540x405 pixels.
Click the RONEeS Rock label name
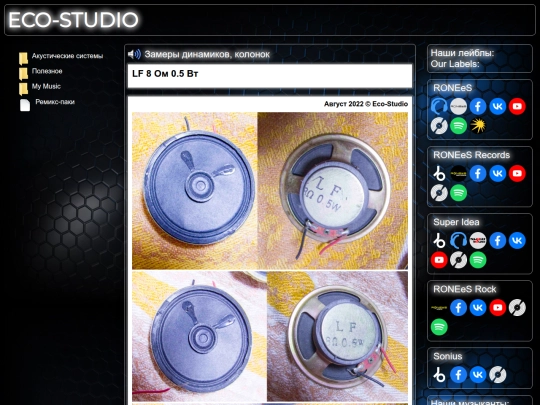(465, 289)
